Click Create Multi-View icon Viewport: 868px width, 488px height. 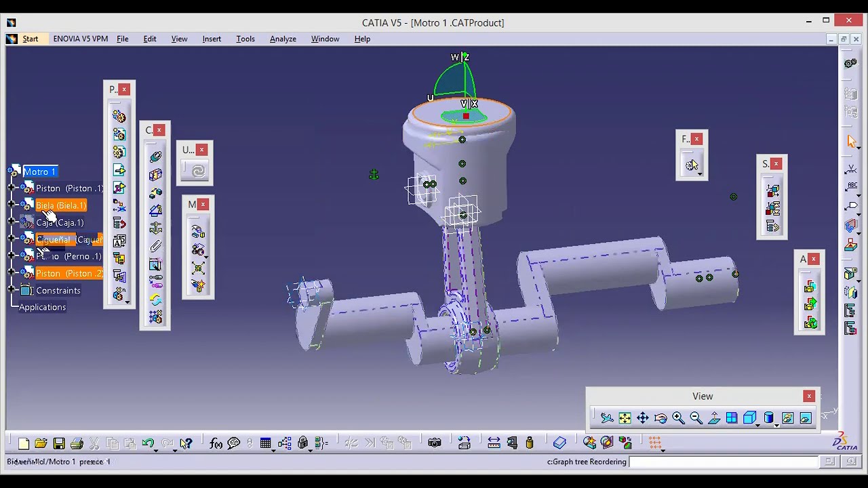(732, 418)
